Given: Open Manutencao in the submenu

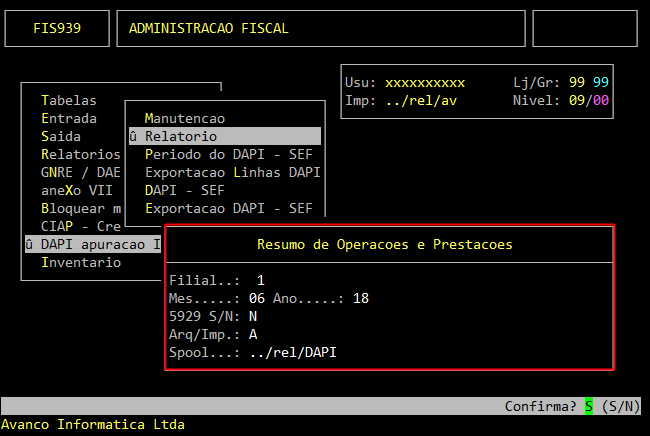Looking at the screenshot, I should click(184, 118).
